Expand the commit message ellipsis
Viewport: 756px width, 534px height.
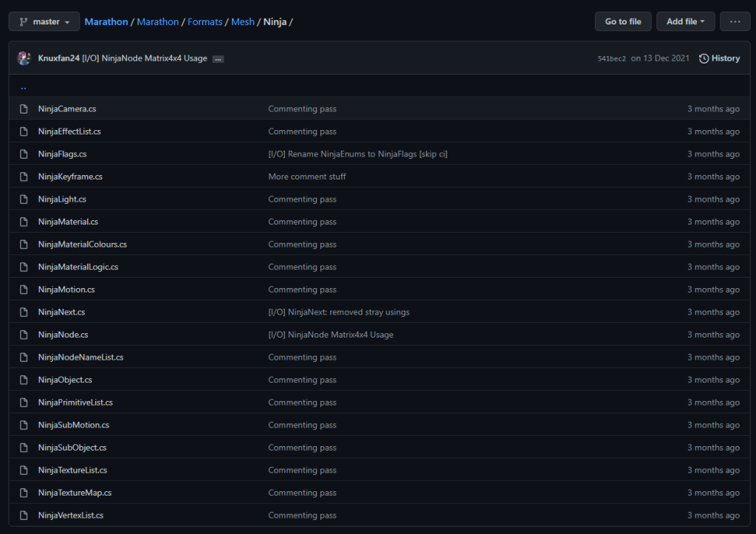(x=218, y=59)
